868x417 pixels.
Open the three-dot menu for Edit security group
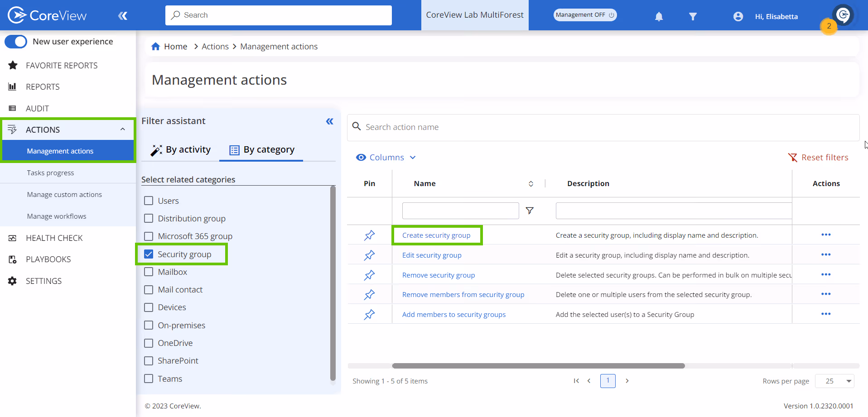826,254
